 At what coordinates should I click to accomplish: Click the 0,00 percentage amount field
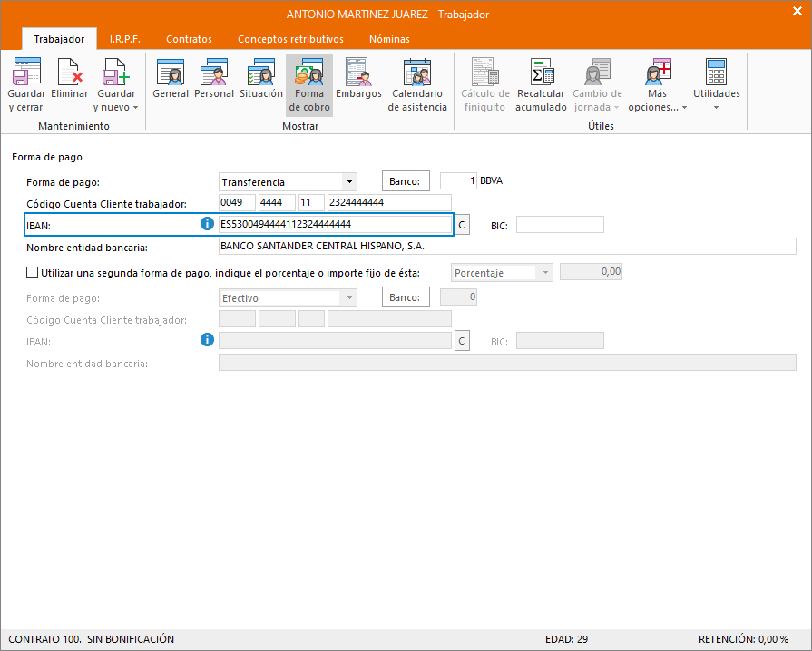591,272
